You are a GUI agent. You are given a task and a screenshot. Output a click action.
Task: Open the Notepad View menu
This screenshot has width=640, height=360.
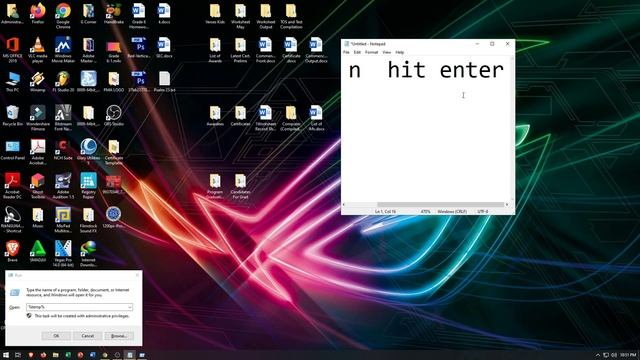(x=387, y=52)
